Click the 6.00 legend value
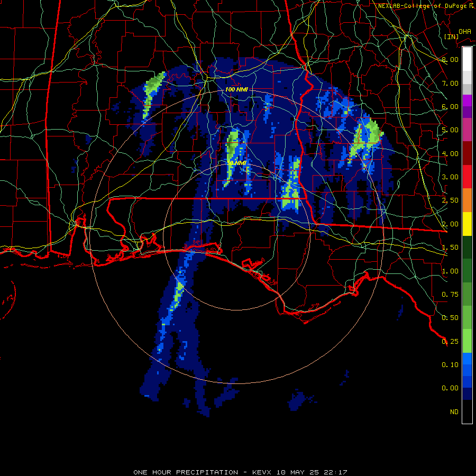Image resolution: width=476 pixels, height=476 pixels. tap(450, 106)
